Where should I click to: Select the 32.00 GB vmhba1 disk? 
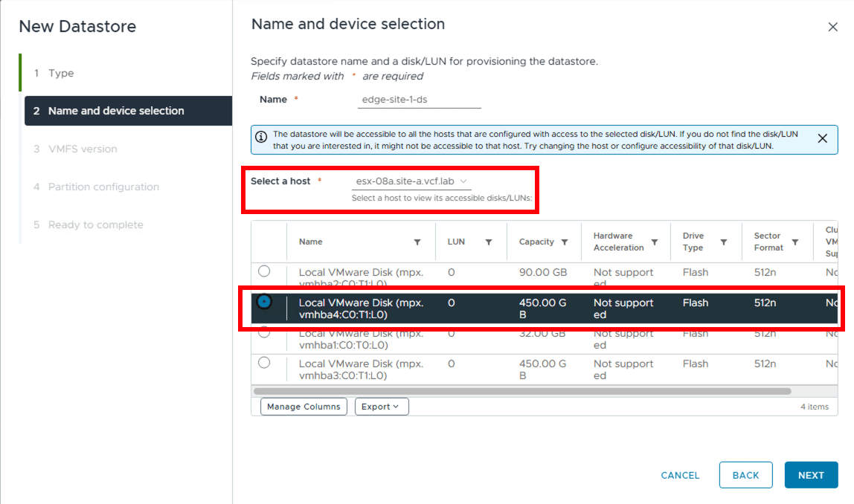(264, 333)
